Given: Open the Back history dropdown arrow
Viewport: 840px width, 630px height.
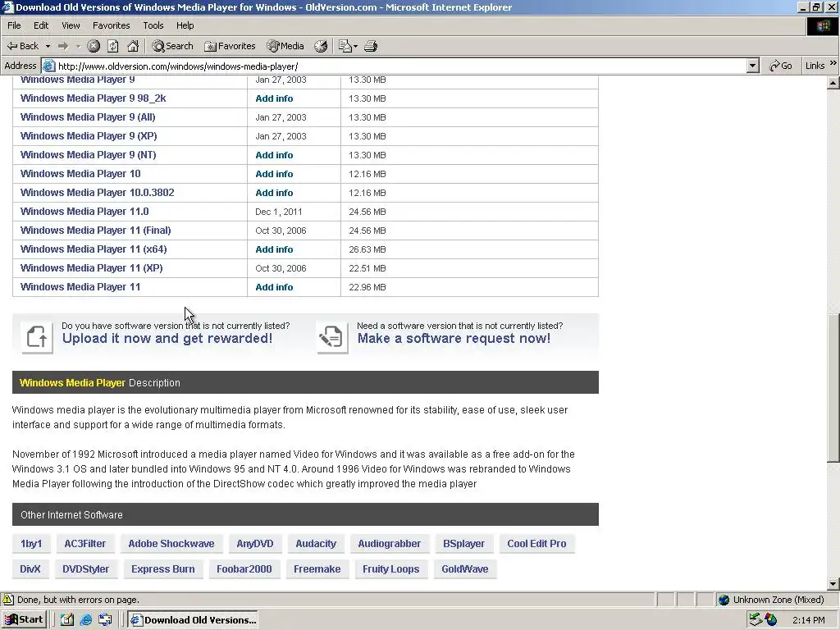Looking at the screenshot, I should [48, 46].
